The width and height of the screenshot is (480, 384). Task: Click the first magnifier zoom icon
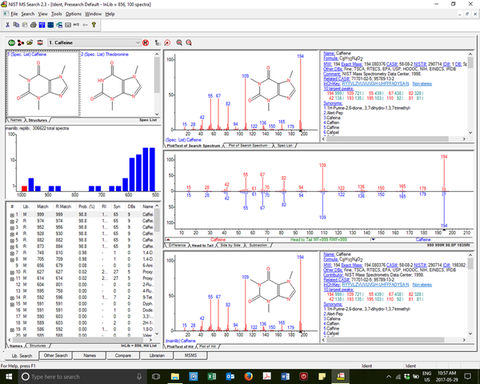(x=179, y=43)
